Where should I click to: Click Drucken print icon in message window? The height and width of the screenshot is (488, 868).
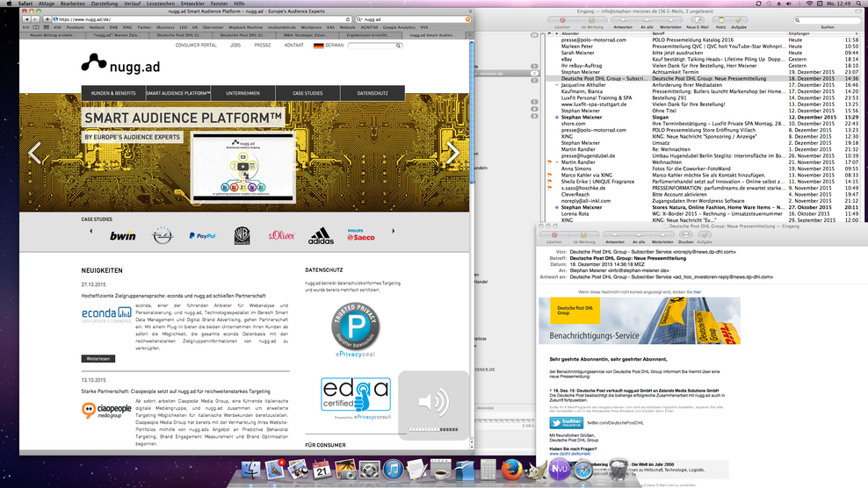pyautogui.click(x=685, y=235)
